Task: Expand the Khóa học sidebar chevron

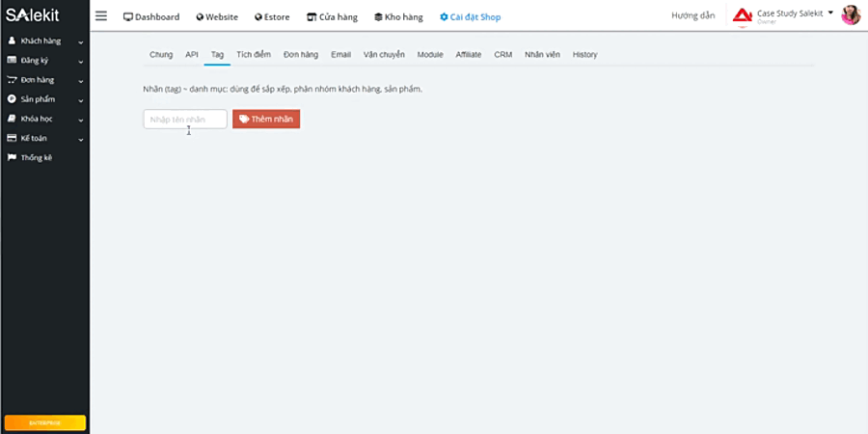Action: 81,120
